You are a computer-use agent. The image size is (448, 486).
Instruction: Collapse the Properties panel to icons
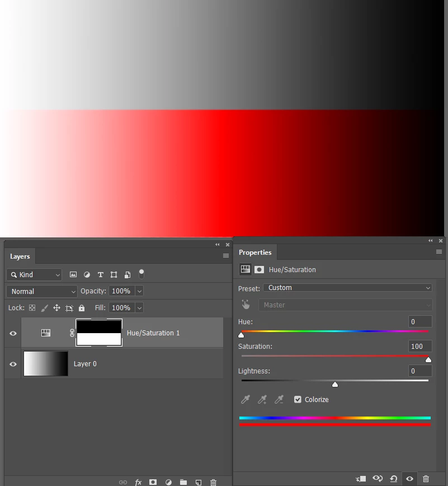point(430,241)
